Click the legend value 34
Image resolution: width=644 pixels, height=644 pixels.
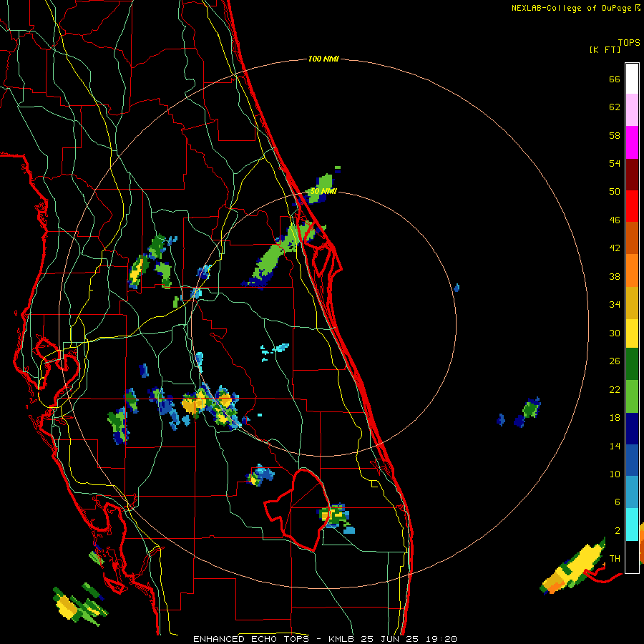click(x=615, y=305)
